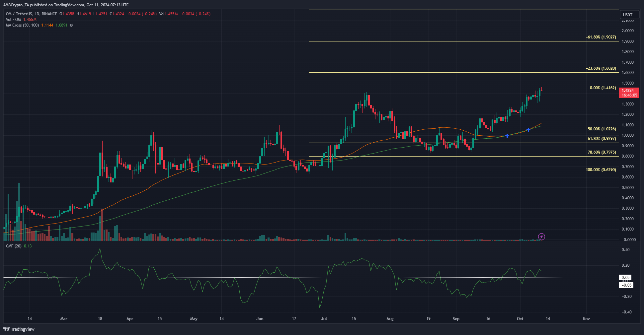Click the Apr label on time axis
This screenshot has width=644, height=335.
(130, 319)
